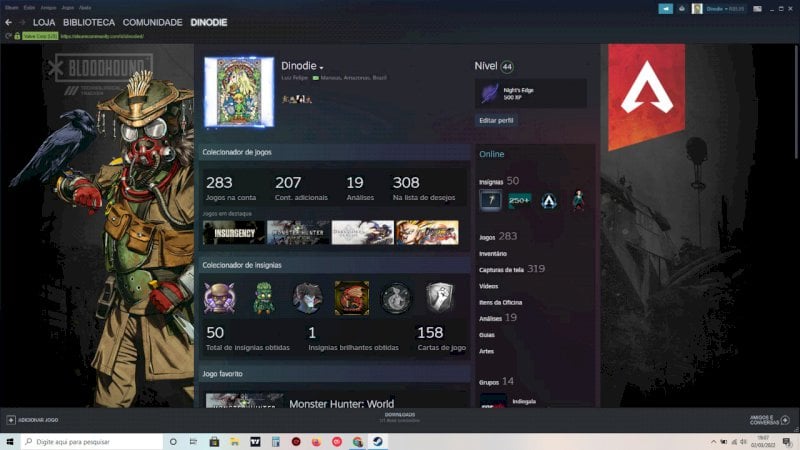Click the account avatar in title bar
Screen dimensions: 800x450
(x=697, y=9)
